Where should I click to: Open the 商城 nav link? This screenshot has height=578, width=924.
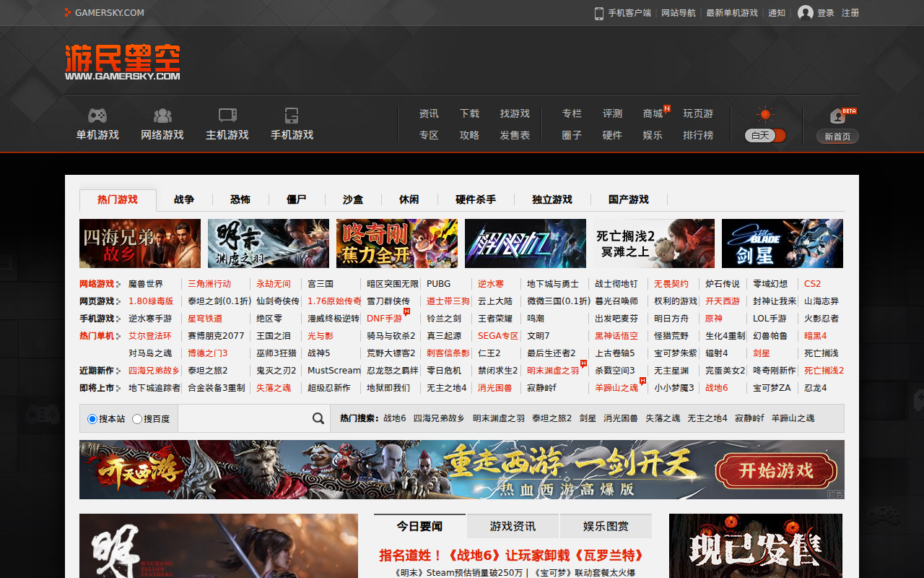point(653,113)
